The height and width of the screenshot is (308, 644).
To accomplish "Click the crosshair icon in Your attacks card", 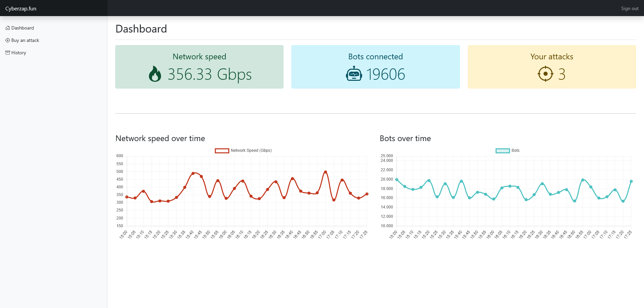I will [545, 74].
